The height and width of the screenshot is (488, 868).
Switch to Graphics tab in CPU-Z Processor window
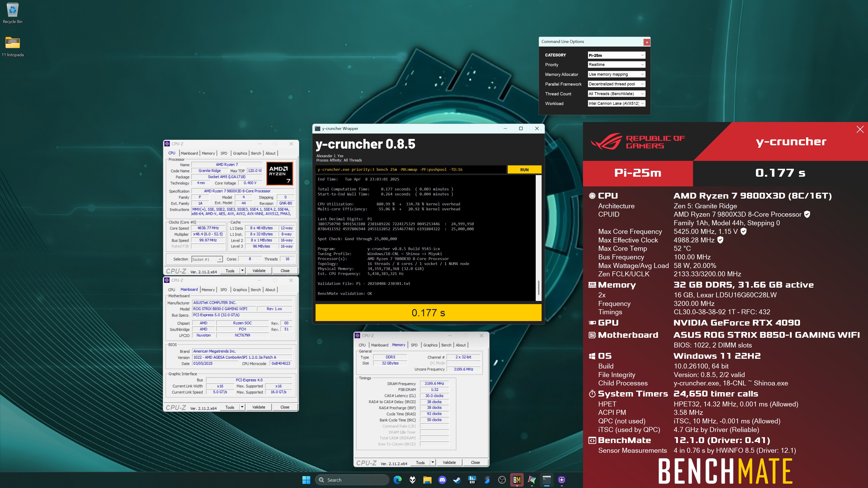240,153
